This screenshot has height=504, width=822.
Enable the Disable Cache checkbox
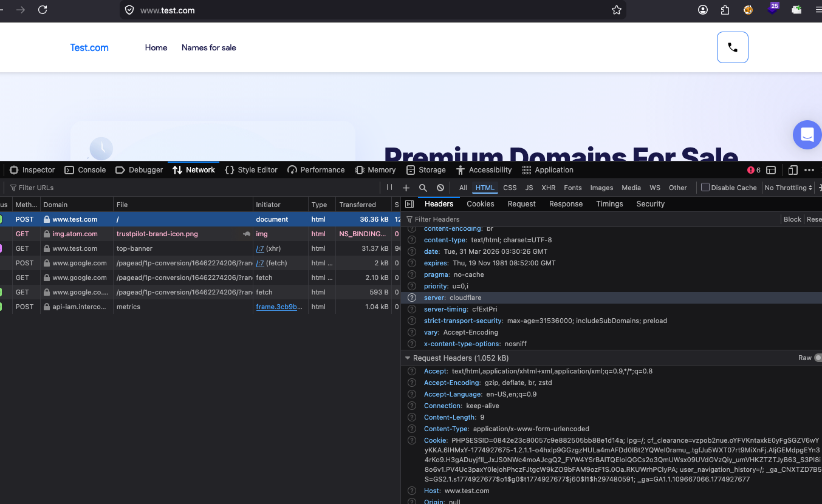click(x=705, y=188)
